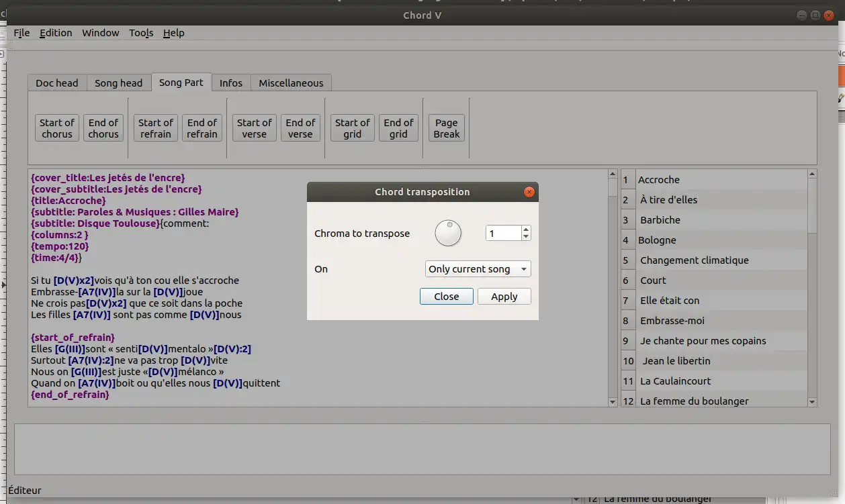Select 'Je chante pour mes copains' song

tap(703, 341)
